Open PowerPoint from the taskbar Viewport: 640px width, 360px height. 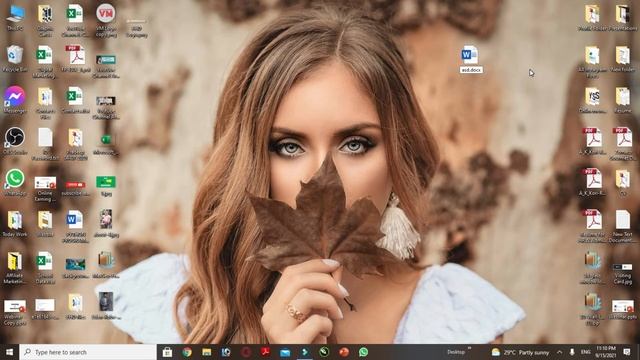pos(344,352)
